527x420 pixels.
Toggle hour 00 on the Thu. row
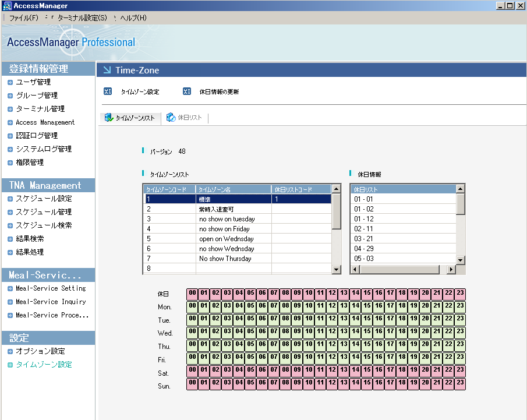[x=192, y=345]
